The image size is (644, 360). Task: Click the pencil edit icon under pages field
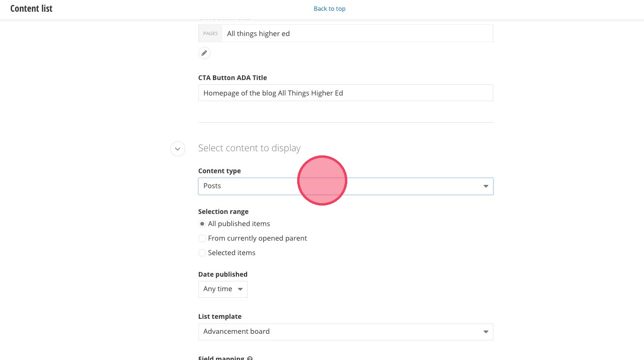coord(204,53)
